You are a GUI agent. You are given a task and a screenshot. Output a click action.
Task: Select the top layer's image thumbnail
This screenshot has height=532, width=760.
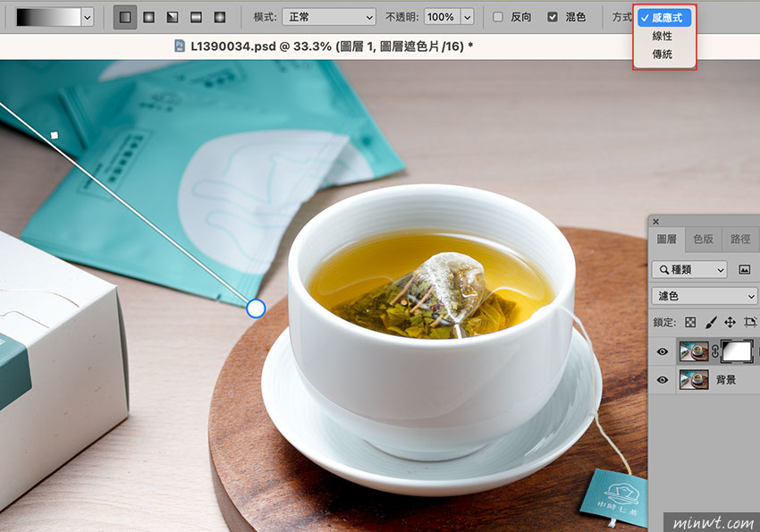[x=694, y=351]
